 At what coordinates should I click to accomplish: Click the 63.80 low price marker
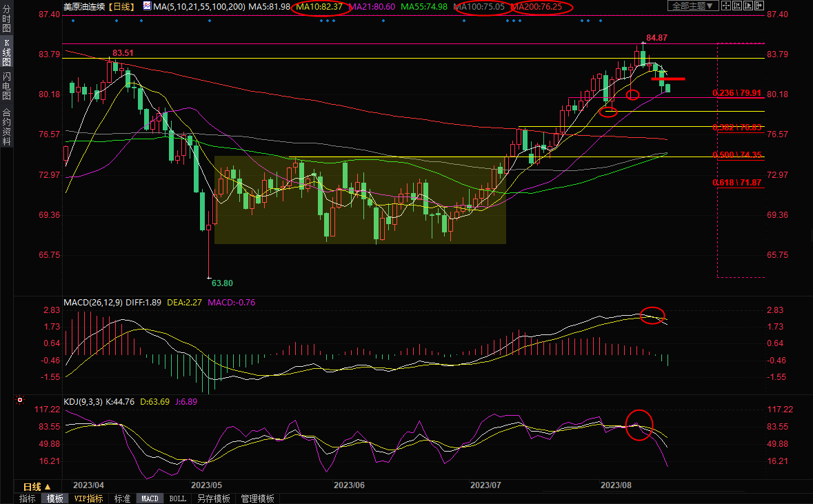(221, 283)
